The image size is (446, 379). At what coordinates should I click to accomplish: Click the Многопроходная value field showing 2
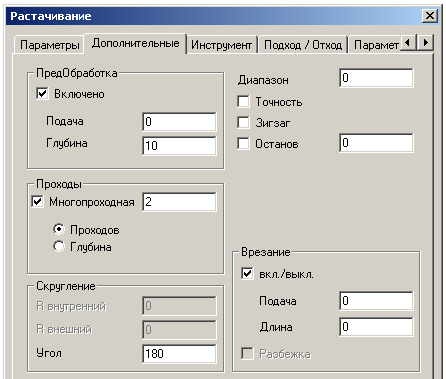click(179, 201)
